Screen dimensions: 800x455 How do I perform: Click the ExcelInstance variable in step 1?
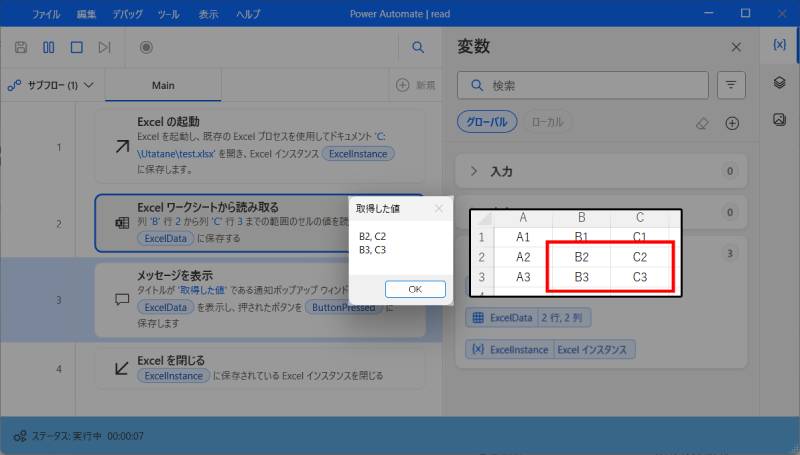tap(358, 154)
